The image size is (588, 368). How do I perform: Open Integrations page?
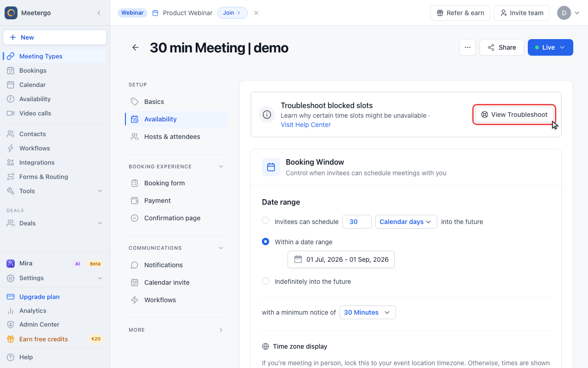point(55,162)
